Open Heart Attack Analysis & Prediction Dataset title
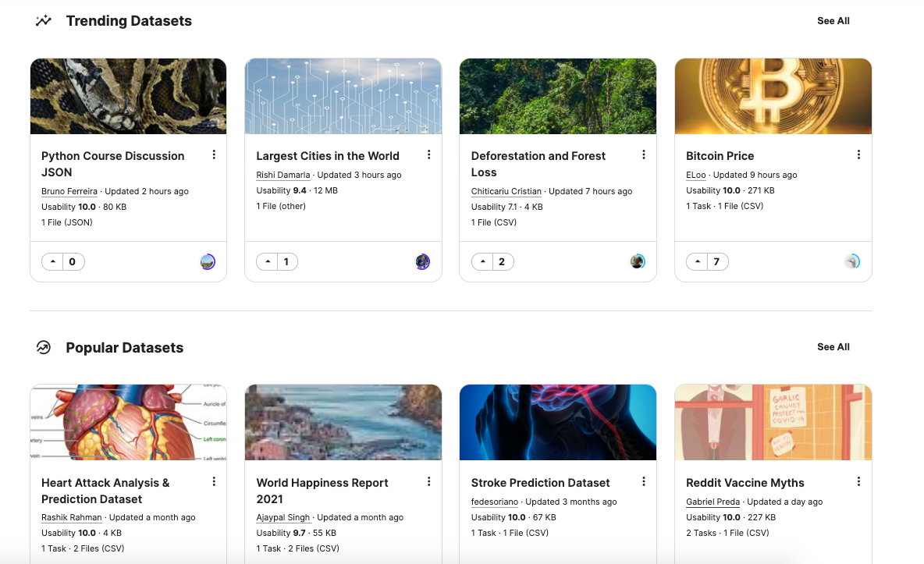Screen dimensions: 924x564 [105, 491]
